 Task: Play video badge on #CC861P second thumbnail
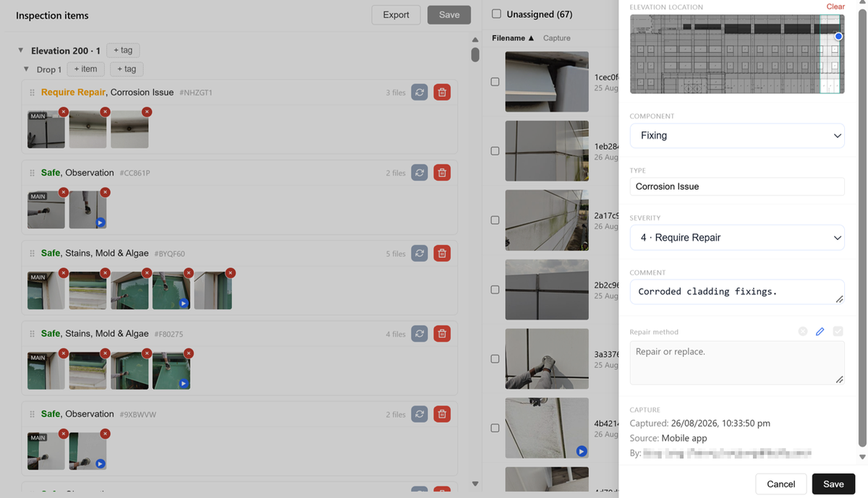[101, 223]
